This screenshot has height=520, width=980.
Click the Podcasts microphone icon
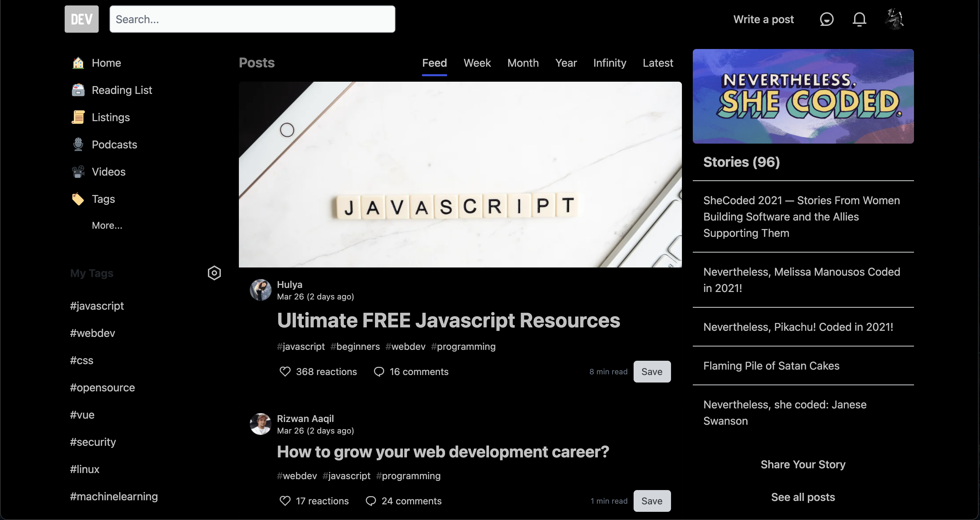click(x=78, y=145)
